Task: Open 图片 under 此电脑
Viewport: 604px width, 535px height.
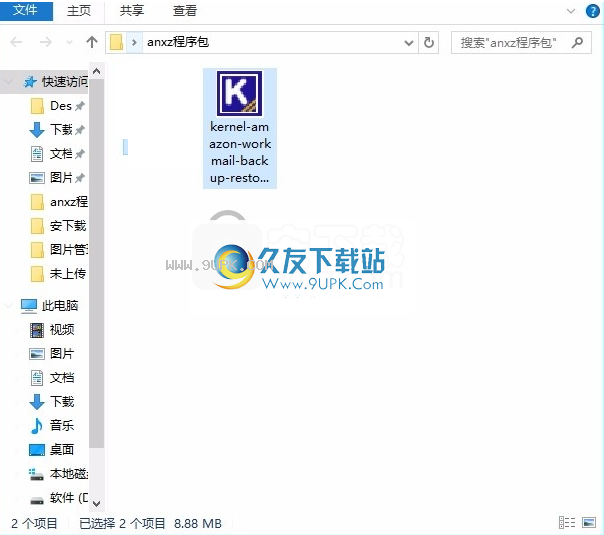Action: (x=62, y=354)
